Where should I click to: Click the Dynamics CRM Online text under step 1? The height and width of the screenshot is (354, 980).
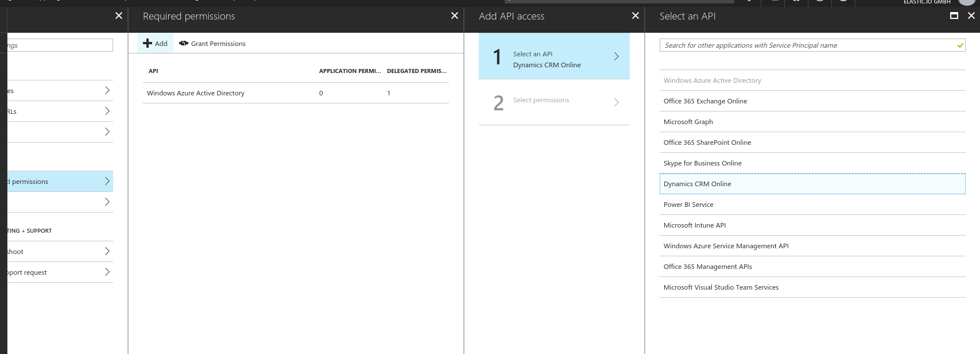click(x=547, y=65)
